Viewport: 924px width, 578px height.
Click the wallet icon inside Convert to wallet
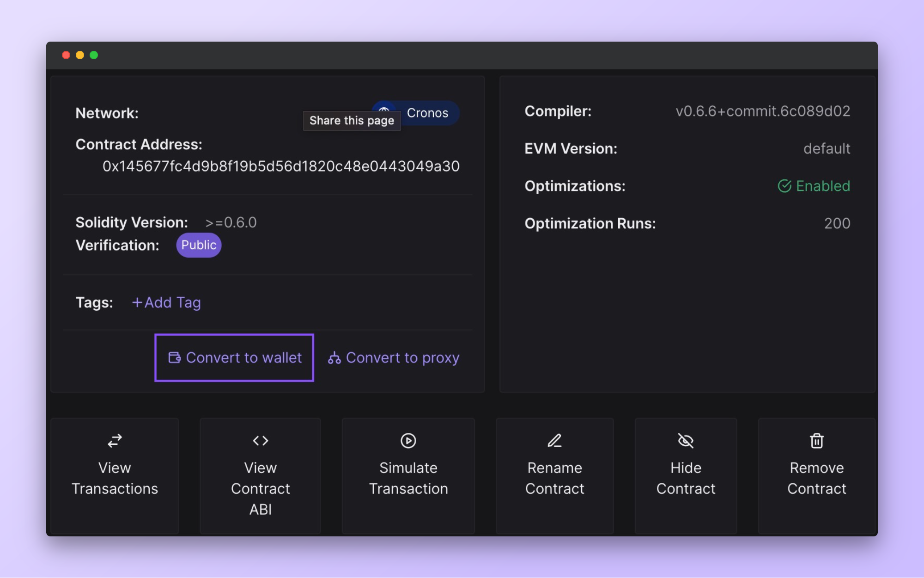click(175, 357)
